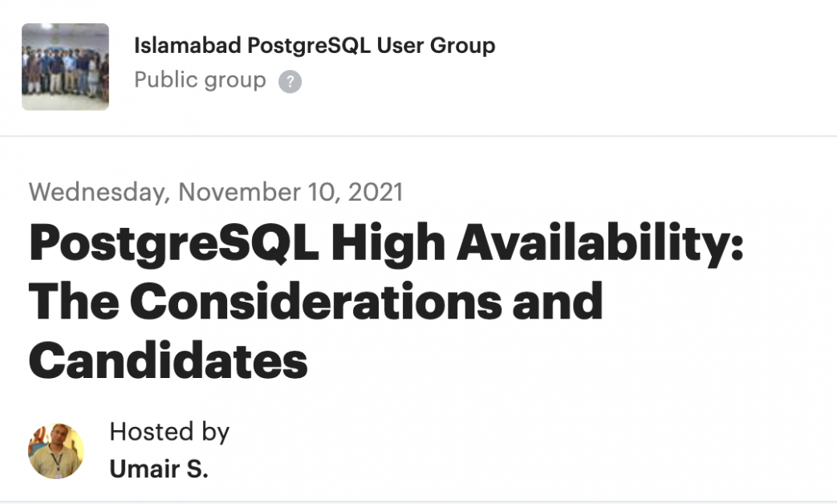Viewport: 837px width, 504px height.
Task: Click The Considerations and line in heading
Action: tap(315, 302)
